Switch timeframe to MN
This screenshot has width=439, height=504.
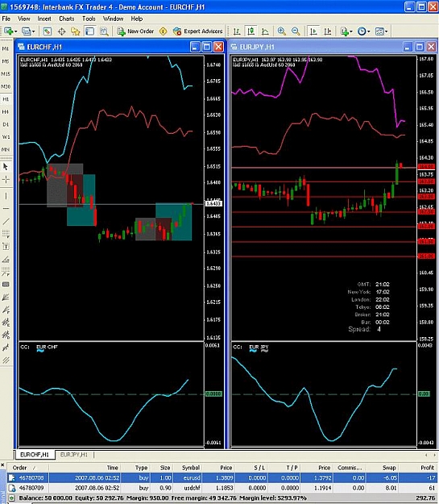pyautogui.click(x=6, y=149)
